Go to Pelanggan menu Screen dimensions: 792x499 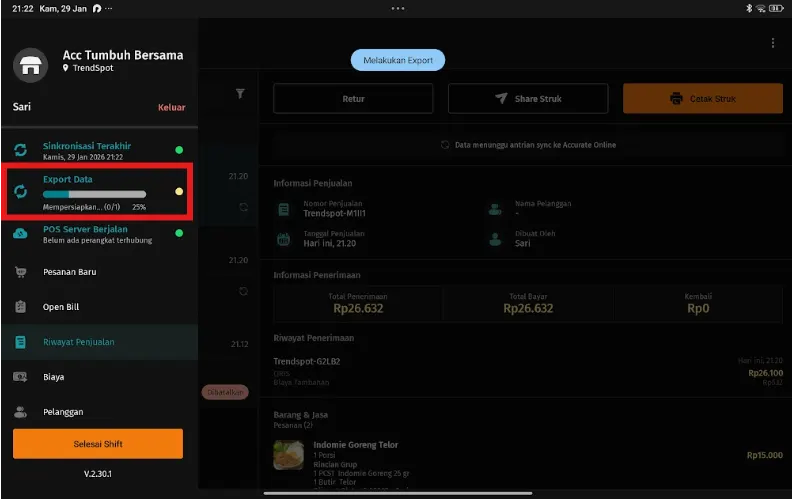pyautogui.click(x=62, y=412)
